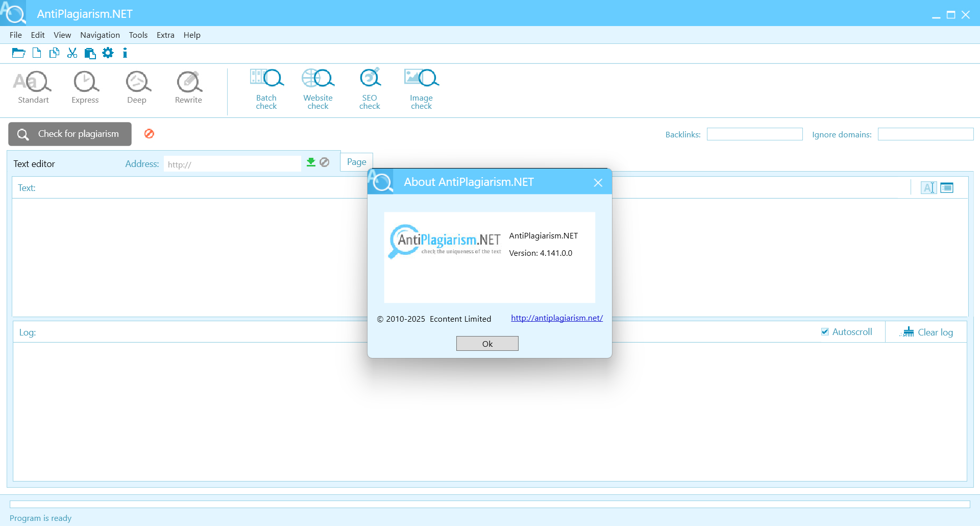The height and width of the screenshot is (526, 980).
Task: Select the Express check mode
Action: pos(85,88)
